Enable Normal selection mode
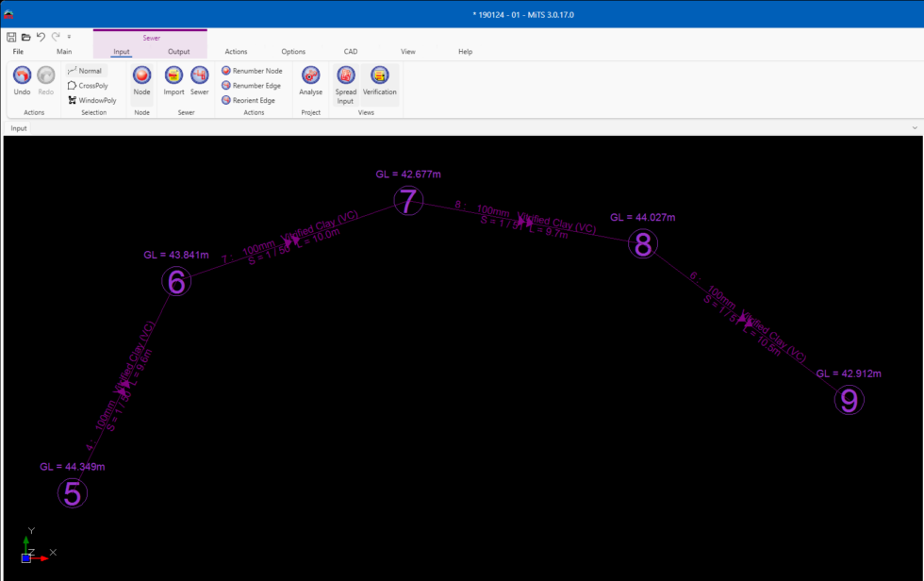Image resolution: width=924 pixels, height=581 pixels. point(85,71)
